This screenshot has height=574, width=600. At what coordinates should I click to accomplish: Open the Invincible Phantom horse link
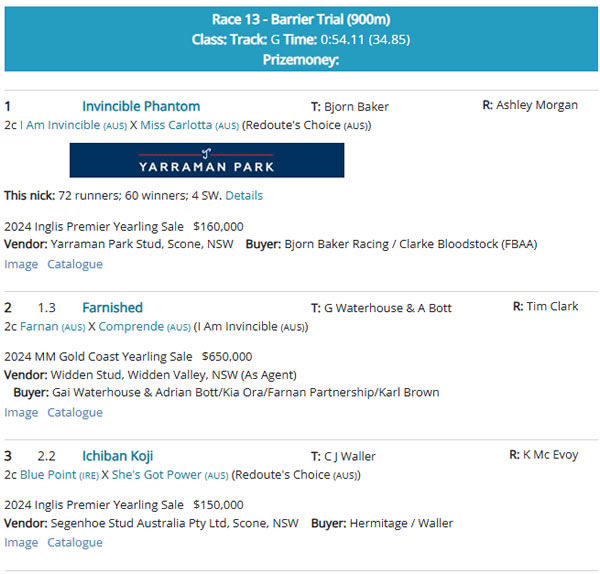pos(141,106)
